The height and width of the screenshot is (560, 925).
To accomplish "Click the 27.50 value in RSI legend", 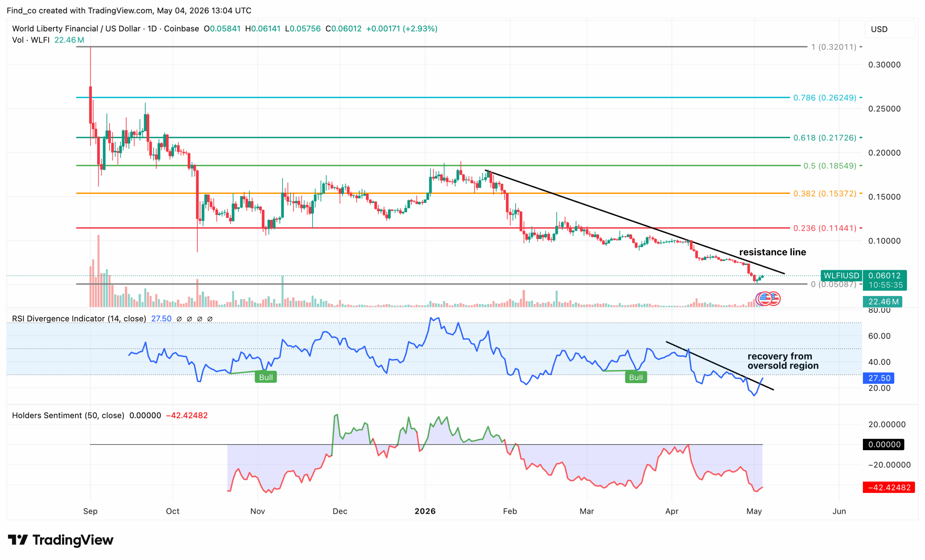I will (x=162, y=319).
